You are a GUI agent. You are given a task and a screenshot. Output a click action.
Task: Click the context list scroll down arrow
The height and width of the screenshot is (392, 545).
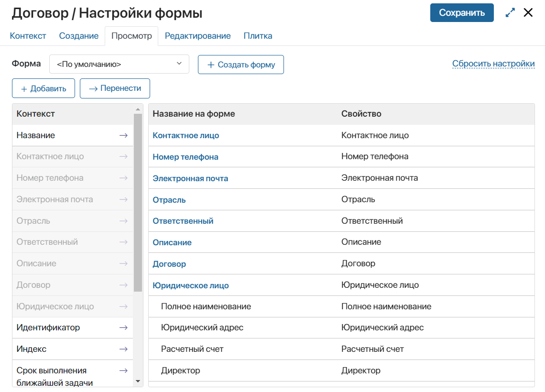[x=138, y=381]
